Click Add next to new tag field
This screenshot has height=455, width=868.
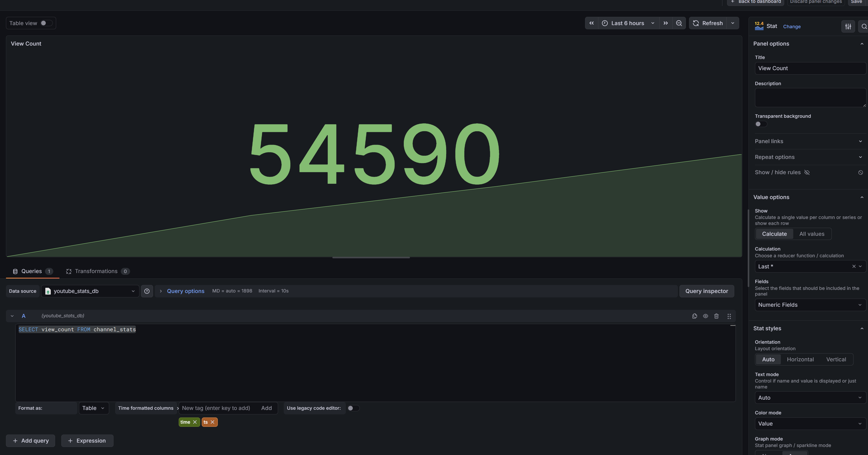coord(266,408)
